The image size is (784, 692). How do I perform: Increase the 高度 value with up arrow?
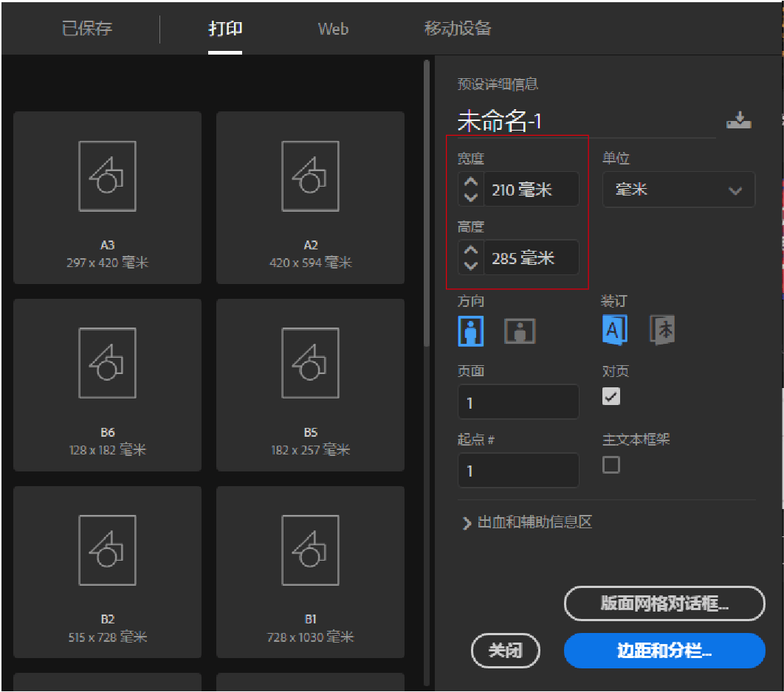[471, 250]
